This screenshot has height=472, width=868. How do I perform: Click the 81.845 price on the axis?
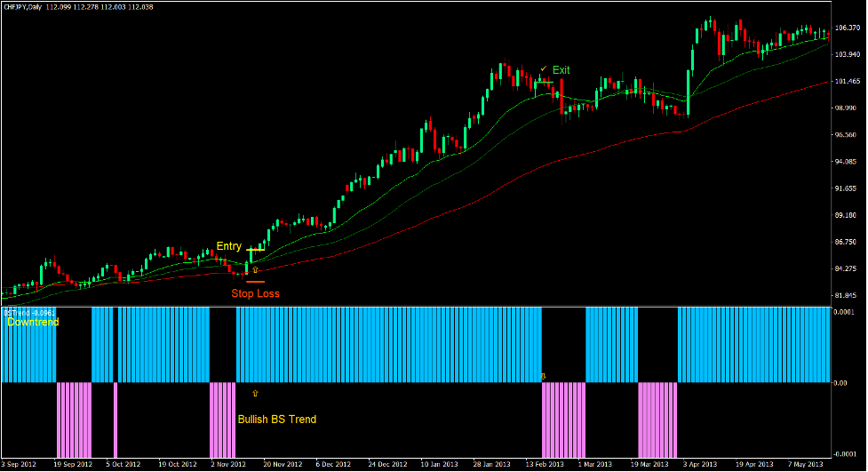(849, 295)
